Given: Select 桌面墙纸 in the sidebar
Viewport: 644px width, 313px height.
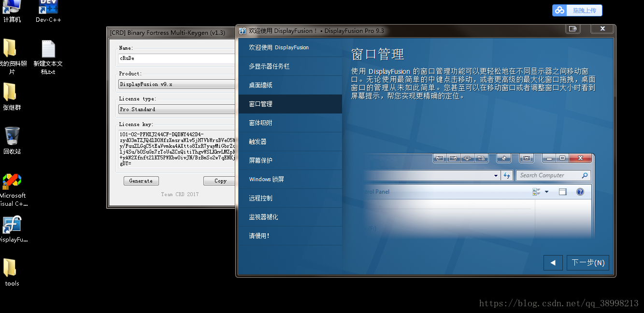Looking at the screenshot, I should pyautogui.click(x=290, y=85).
